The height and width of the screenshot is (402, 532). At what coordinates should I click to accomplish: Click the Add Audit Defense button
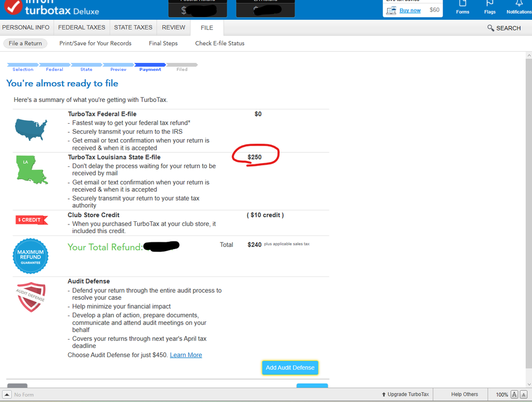(290, 367)
